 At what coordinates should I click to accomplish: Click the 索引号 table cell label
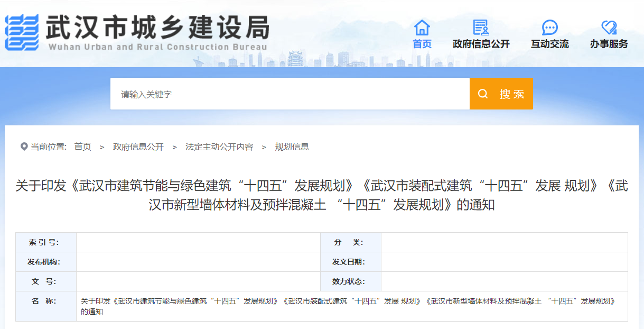pyautogui.click(x=45, y=242)
